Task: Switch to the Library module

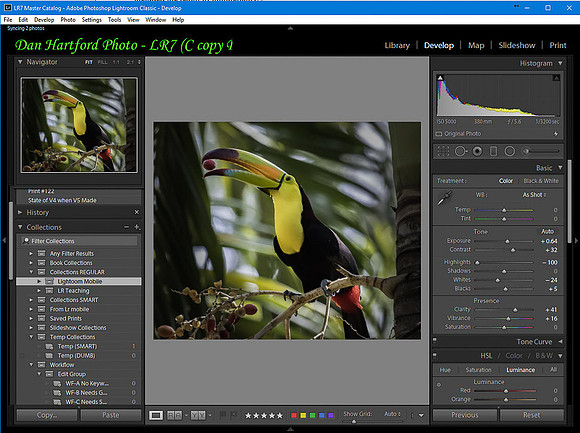Action: 397,45
